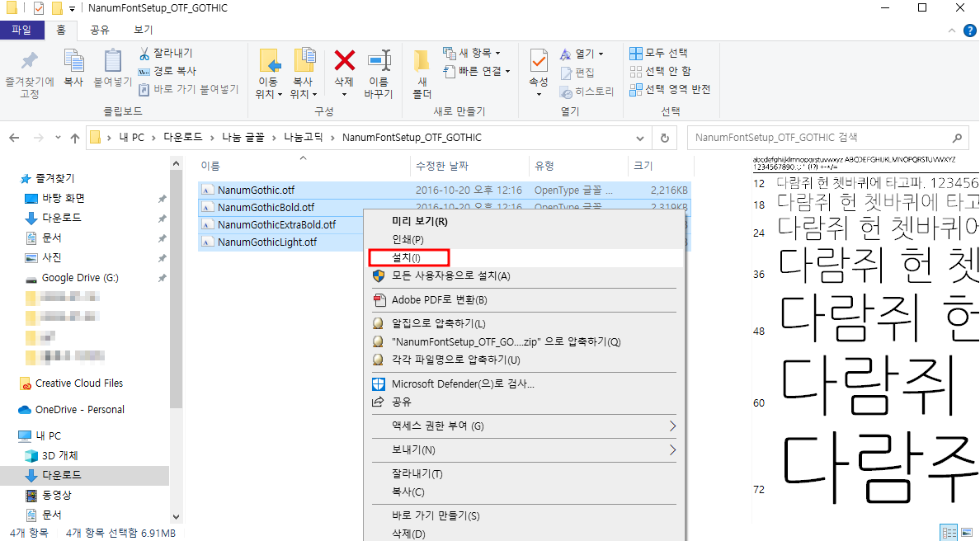
Task: Choose 알집으로 압축하기(L) menu entry
Action: (x=524, y=323)
